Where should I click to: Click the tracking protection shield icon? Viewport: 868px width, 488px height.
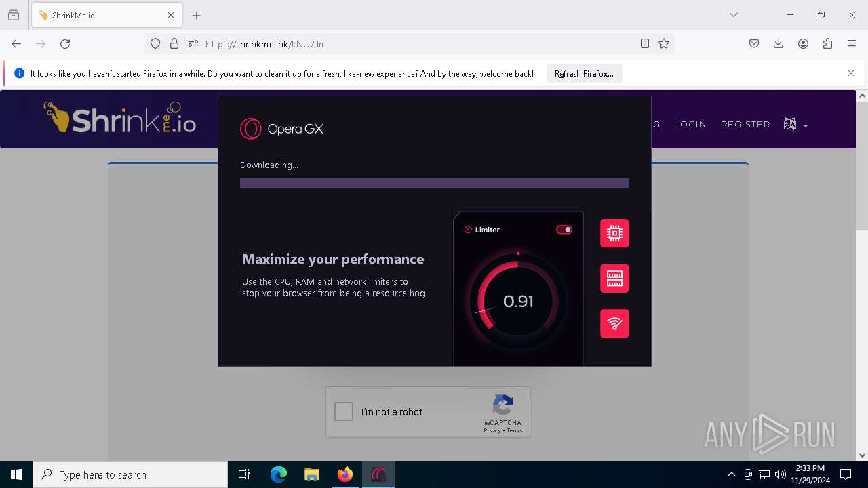pos(155,43)
